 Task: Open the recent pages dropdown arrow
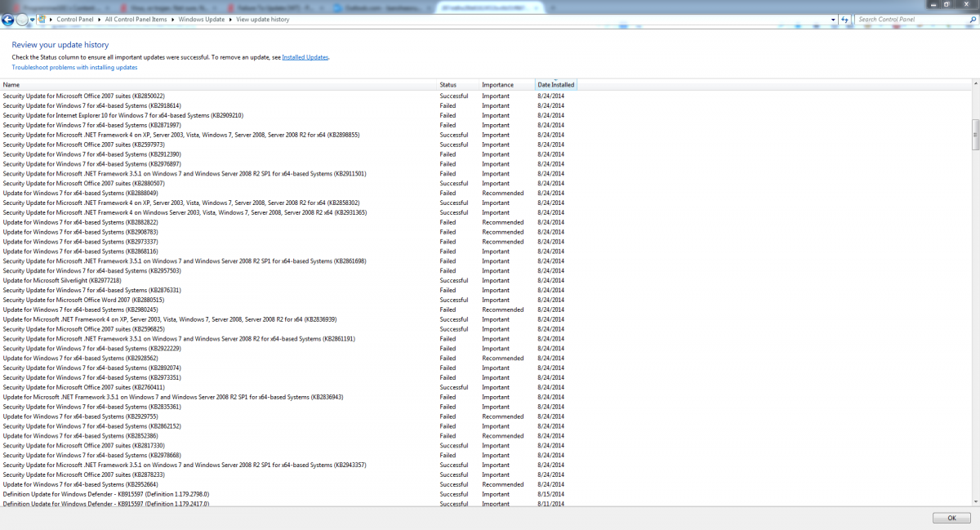(x=32, y=20)
